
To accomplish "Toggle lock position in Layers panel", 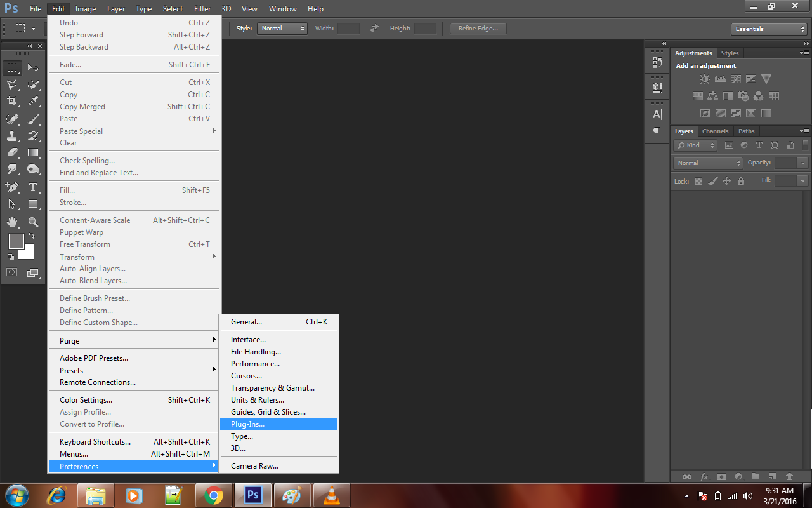I will tap(726, 181).
